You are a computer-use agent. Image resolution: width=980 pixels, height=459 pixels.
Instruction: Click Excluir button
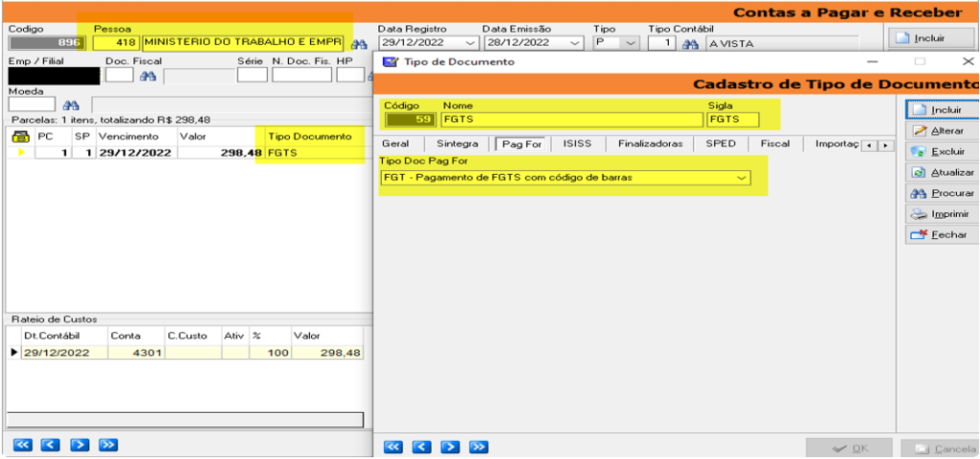(942, 152)
